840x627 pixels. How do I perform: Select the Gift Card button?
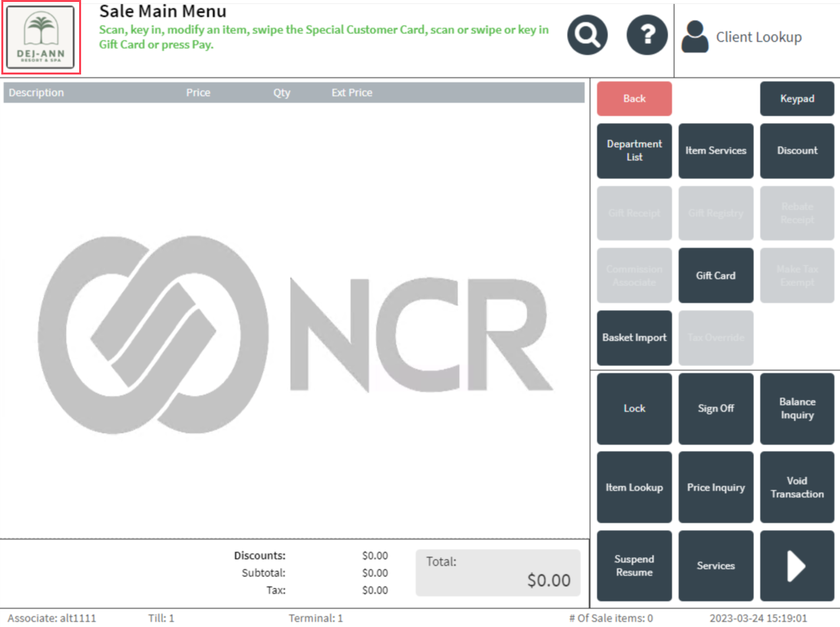click(x=715, y=276)
